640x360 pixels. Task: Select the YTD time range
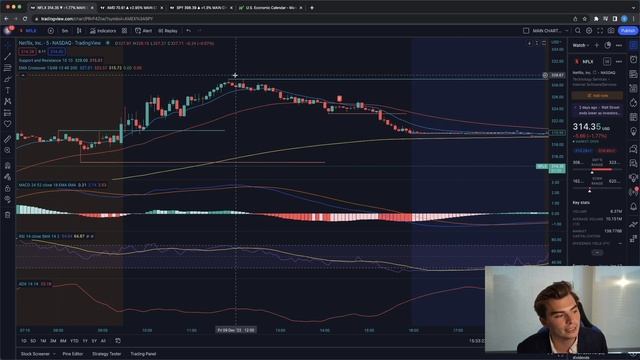pos(74,341)
